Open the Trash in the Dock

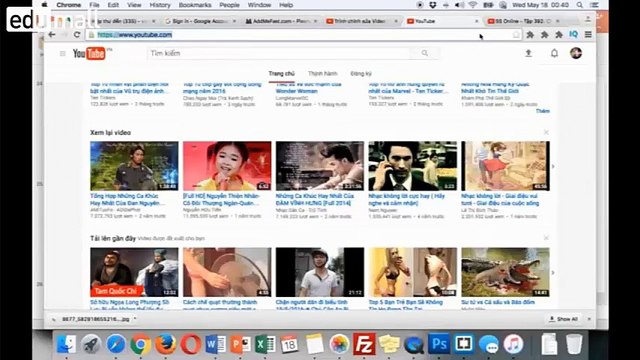[x=574, y=344]
